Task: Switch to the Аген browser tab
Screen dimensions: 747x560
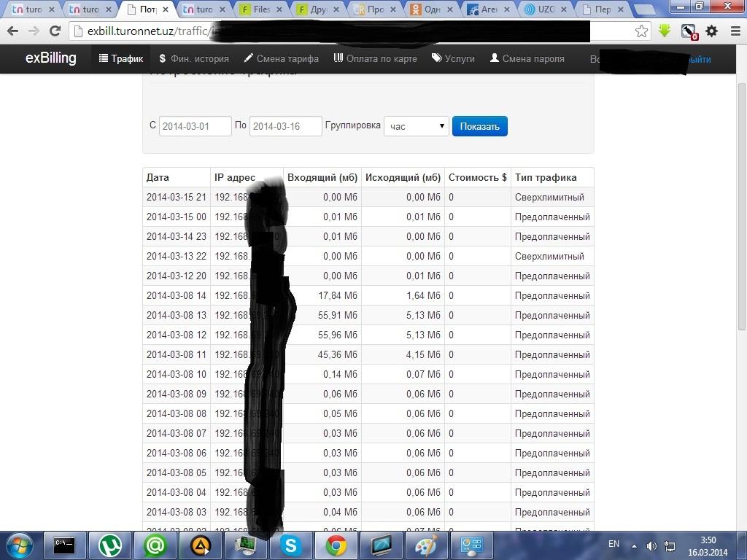Action: pyautogui.click(x=488, y=9)
